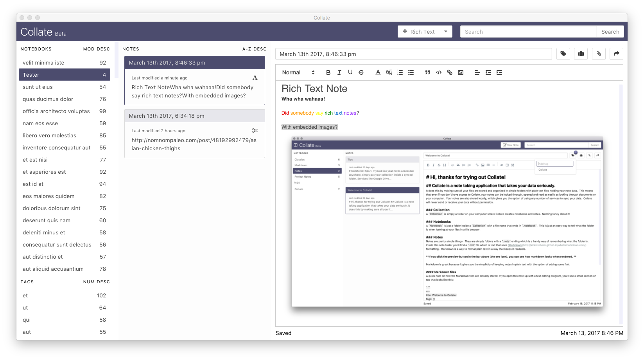Click the 'Wha wha wahaaa!' bold line
Screen dimensions: 644x360
click(x=303, y=99)
